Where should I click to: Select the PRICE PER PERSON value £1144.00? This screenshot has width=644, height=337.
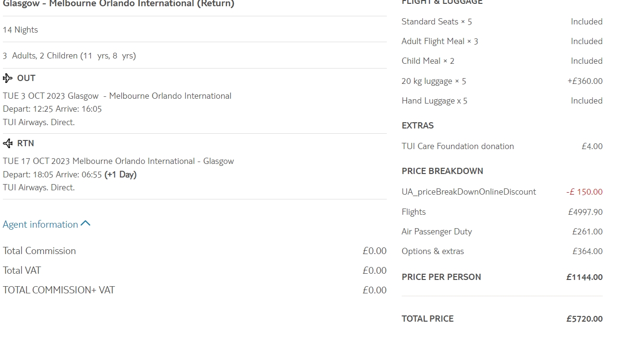pos(584,277)
